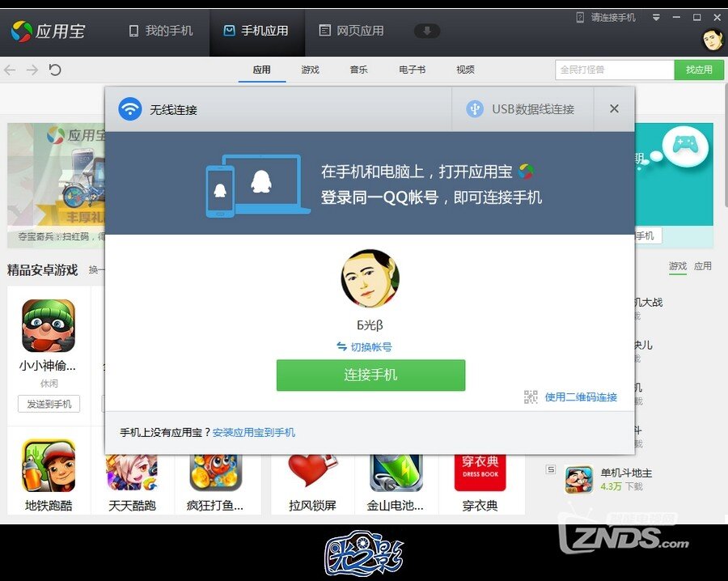728x581 pixels.
Task: Close the connection dialog
Action: coord(614,108)
